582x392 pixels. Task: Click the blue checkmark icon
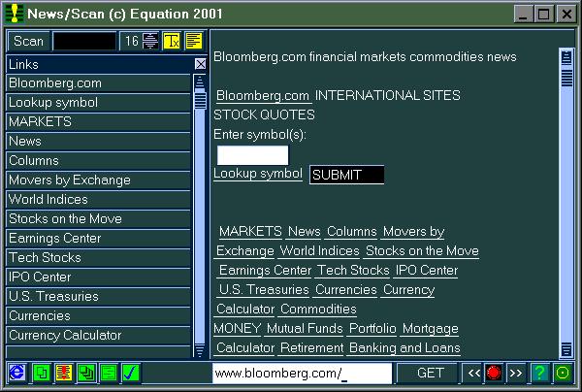[131, 373]
